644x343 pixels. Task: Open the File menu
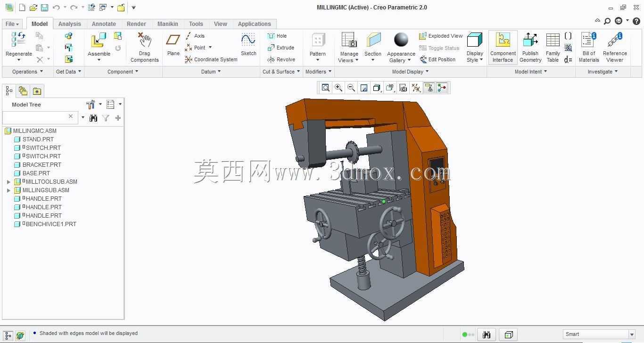tap(12, 24)
